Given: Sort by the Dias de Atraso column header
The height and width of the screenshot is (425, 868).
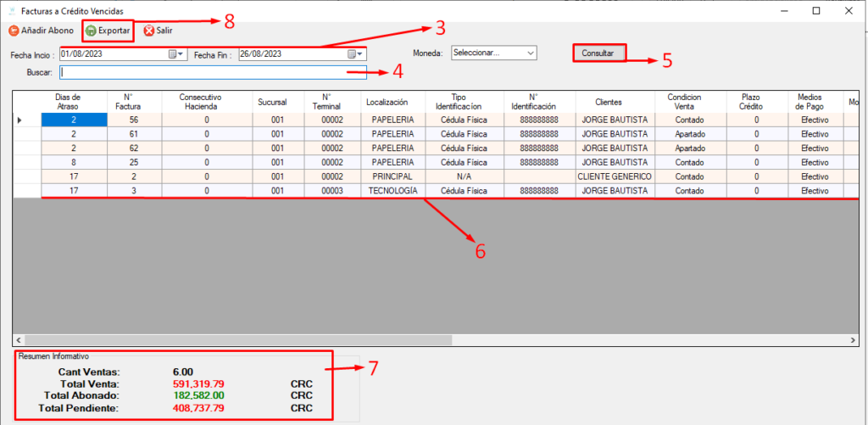Looking at the screenshot, I should pyautogui.click(x=74, y=102).
